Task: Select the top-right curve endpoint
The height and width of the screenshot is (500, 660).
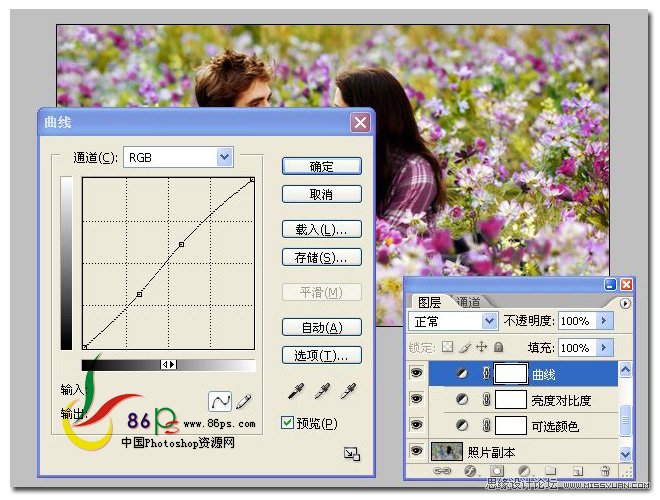Action: (252, 180)
